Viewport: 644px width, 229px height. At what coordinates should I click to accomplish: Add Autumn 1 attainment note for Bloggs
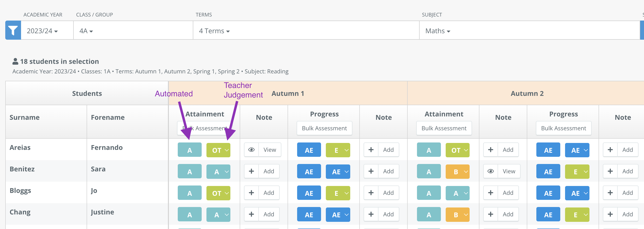261,192
